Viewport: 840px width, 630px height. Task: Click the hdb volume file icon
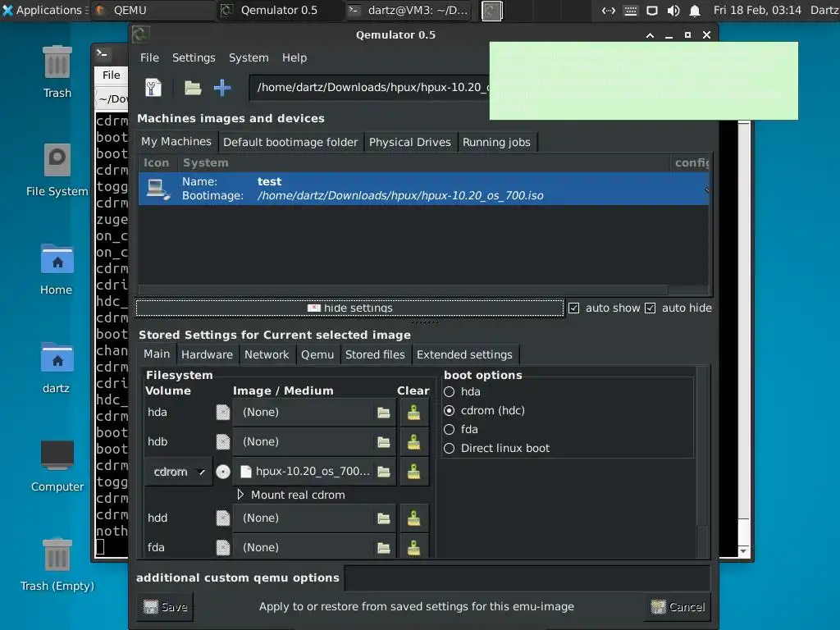(223, 442)
